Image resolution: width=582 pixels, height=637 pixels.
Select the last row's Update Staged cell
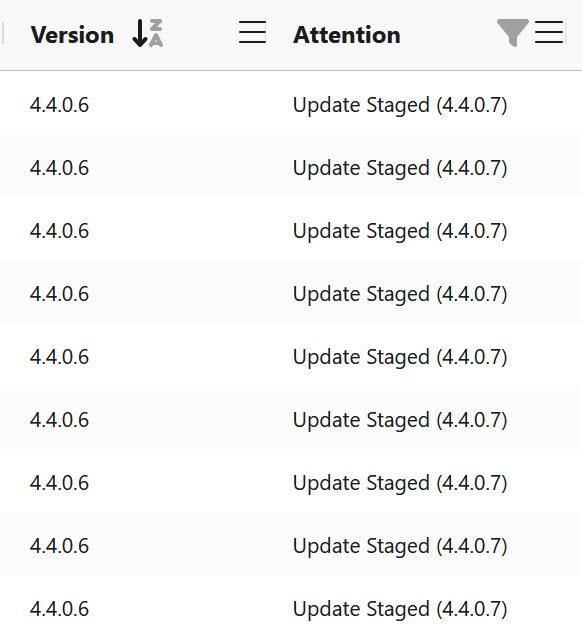pyautogui.click(x=400, y=609)
